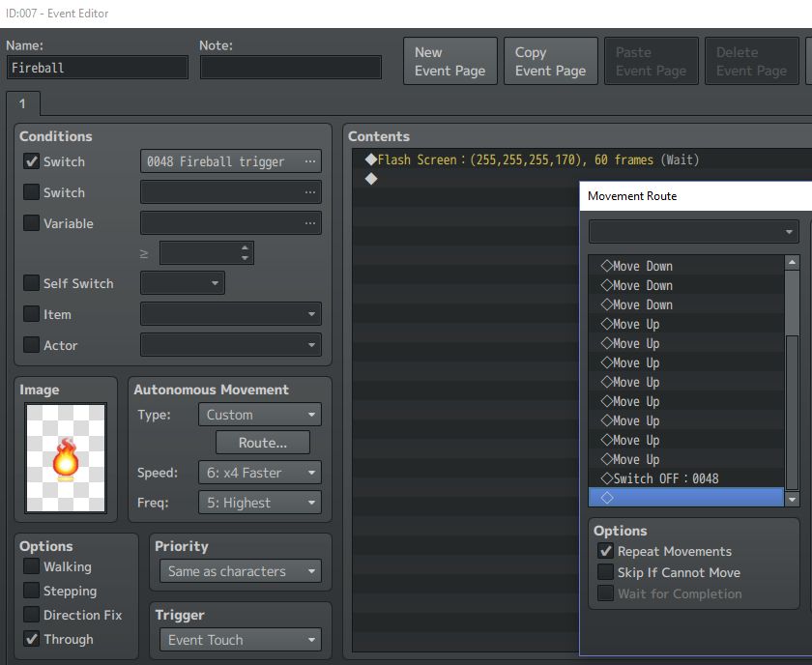
Task: Click the Name field containing Fireball
Action: (98, 68)
